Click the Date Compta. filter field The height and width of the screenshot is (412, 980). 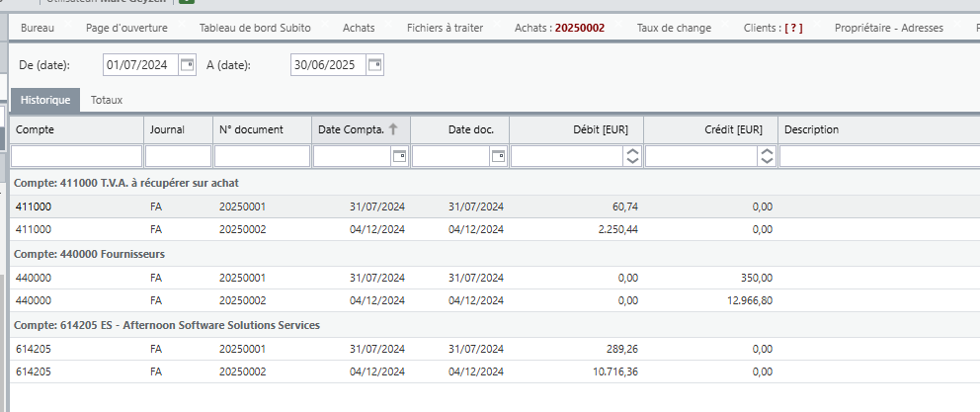coord(353,156)
